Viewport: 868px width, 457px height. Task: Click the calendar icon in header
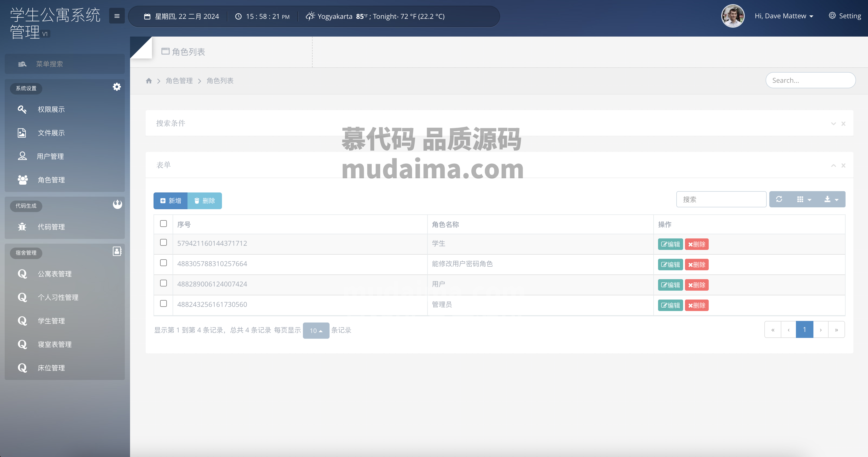pyautogui.click(x=147, y=16)
